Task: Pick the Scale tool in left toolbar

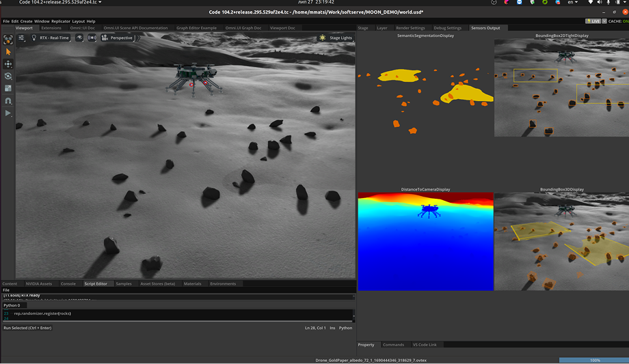Action: (8, 89)
